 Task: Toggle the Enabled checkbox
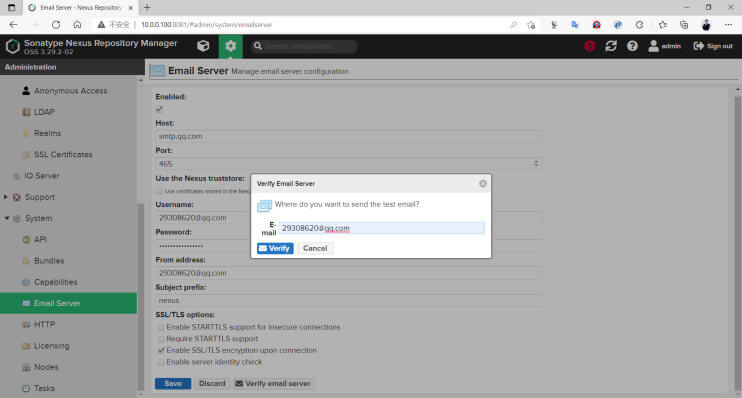tap(159, 109)
